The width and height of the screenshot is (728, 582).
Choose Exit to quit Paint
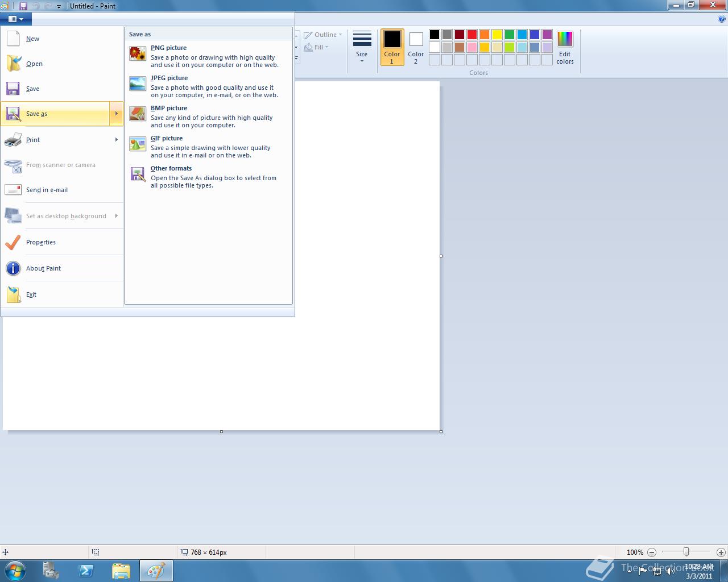pyautogui.click(x=62, y=294)
